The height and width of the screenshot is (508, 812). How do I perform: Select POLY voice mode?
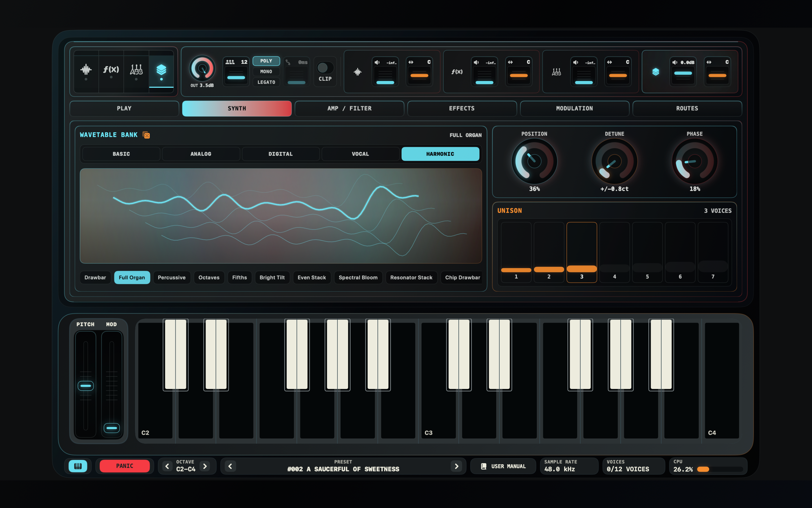pyautogui.click(x=266, y=61)
